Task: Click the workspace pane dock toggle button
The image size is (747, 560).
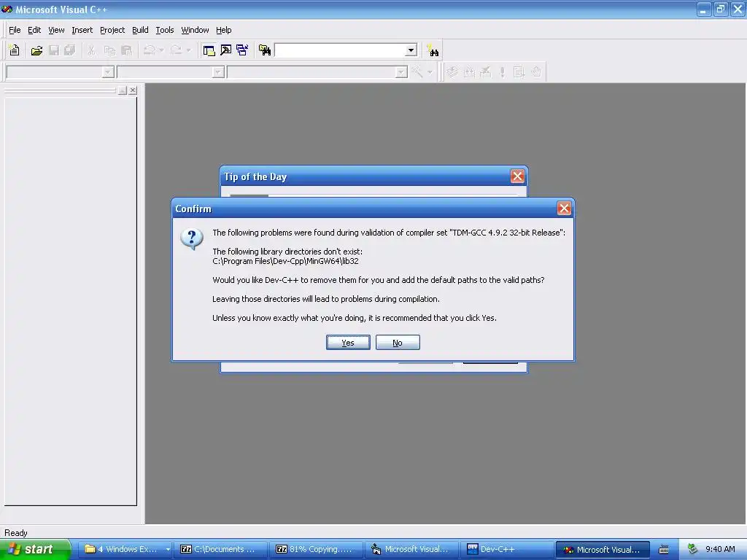Action: [x=123, y=90]
